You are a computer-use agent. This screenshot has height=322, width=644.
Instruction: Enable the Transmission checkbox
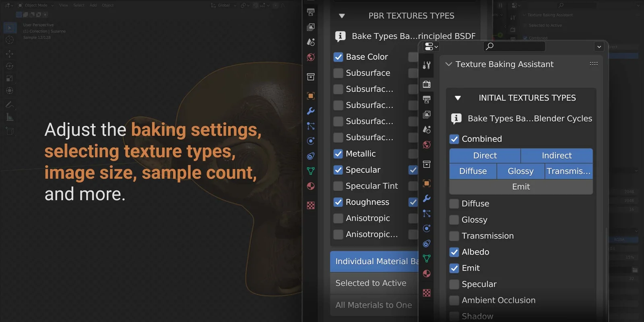(x=454, y=236)
